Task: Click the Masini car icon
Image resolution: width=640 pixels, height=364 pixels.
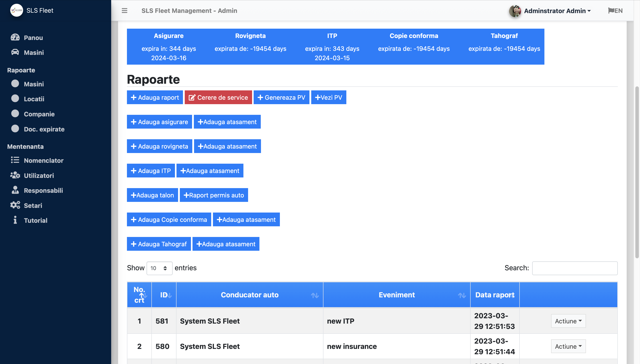Action: tap(15, 52)
